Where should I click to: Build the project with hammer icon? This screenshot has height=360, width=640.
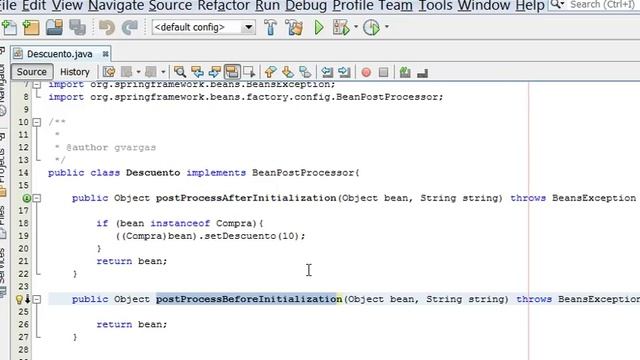pos(270,27)
